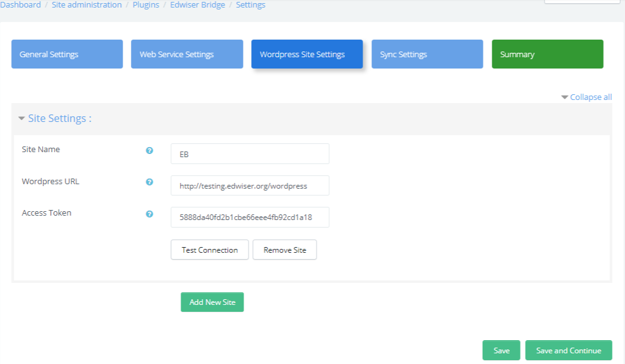This screenshot has height=364, width=625.
Task: Open Edwiser Bridge breadcrumb link
Action: click(x=197, y=5)
